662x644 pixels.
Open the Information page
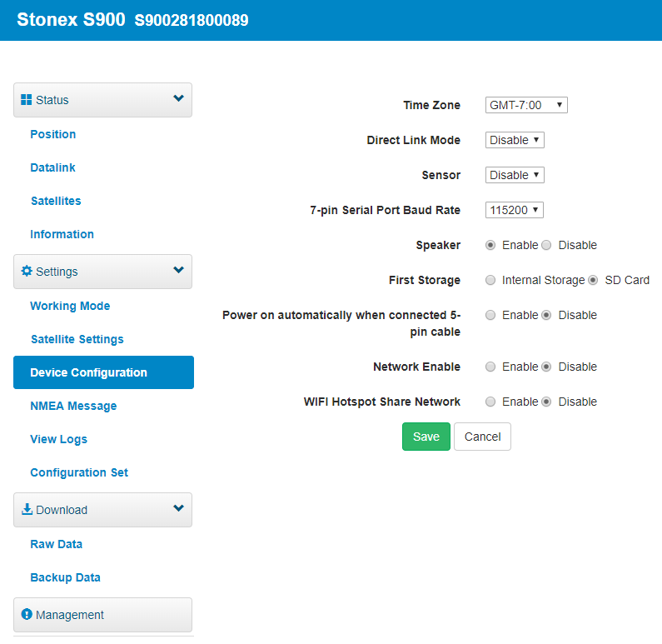62,234
